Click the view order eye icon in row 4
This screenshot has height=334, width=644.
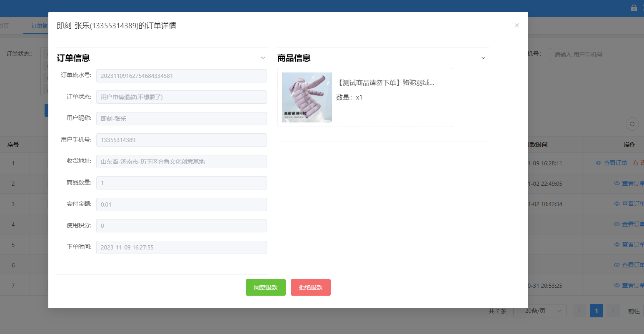pos(617,224)
